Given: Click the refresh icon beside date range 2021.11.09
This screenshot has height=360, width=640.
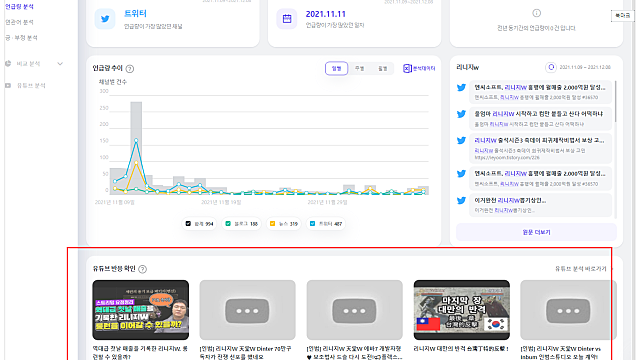Looking at the screenshot, I should coord(551,67).
